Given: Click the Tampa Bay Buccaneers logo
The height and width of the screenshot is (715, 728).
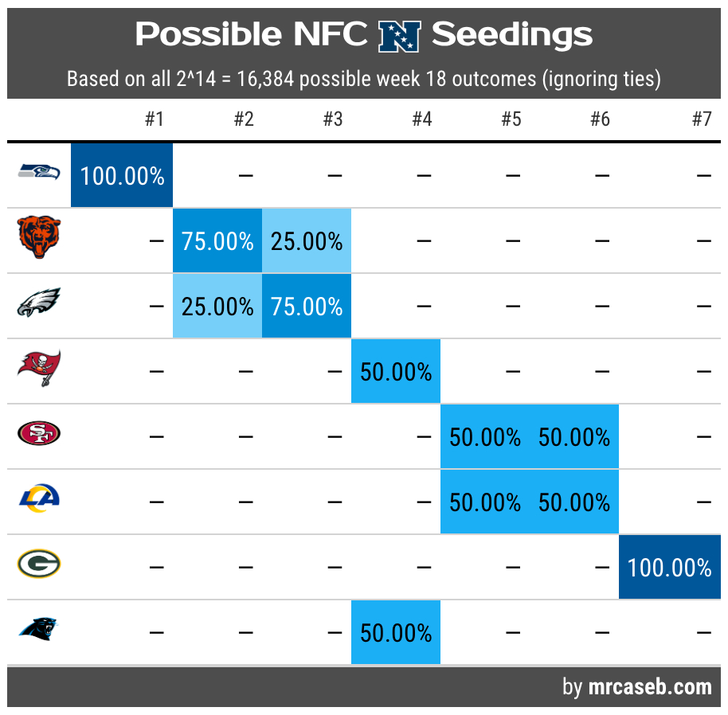Looking at the screenshot, I should click(39, 369).
